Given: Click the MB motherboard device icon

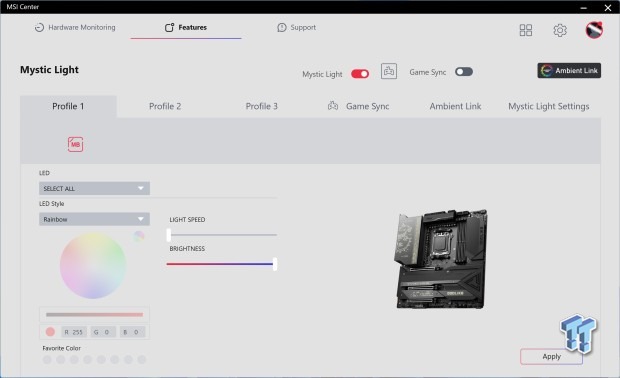Looking at the screenshot, I should [75, 144].
